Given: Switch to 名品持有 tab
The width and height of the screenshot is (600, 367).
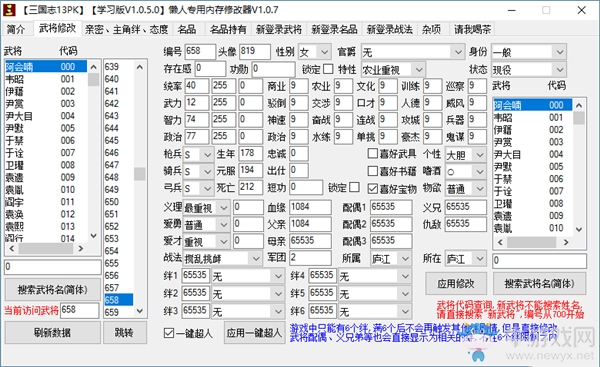Looking at the screenshot, I should tap(228, 29).
